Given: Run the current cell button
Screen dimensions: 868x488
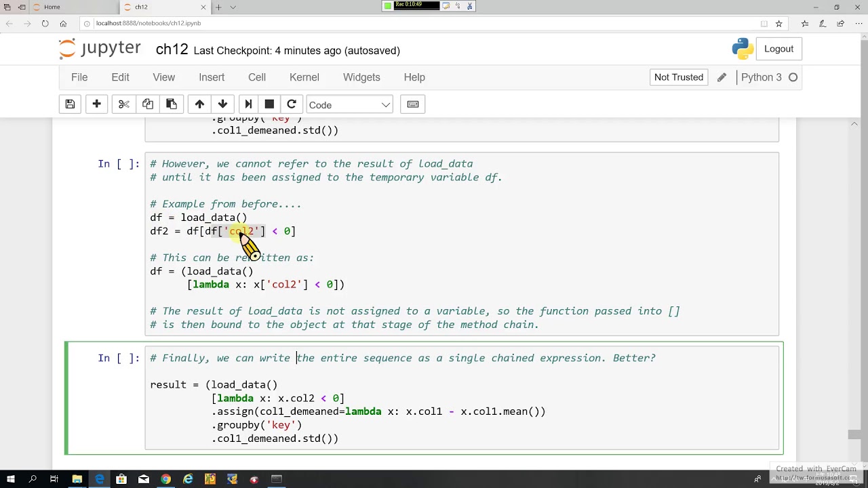Looking at the screenshot, I should tap(248, 104).
